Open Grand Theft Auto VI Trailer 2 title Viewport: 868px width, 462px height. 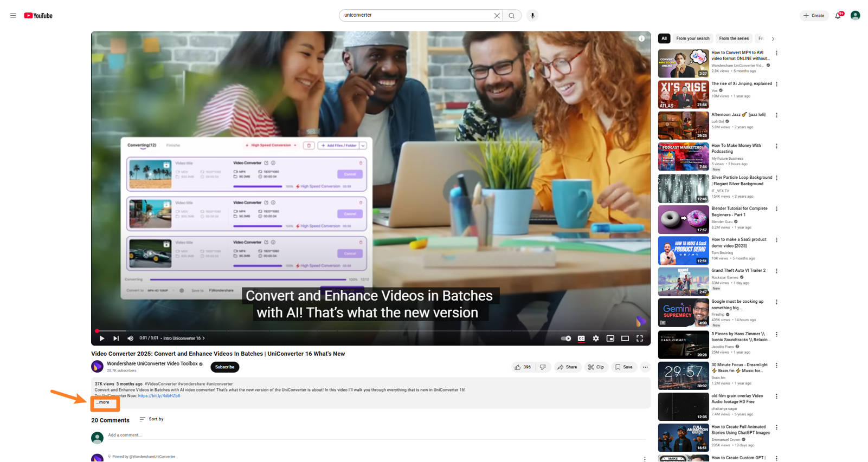coord(738,270)
